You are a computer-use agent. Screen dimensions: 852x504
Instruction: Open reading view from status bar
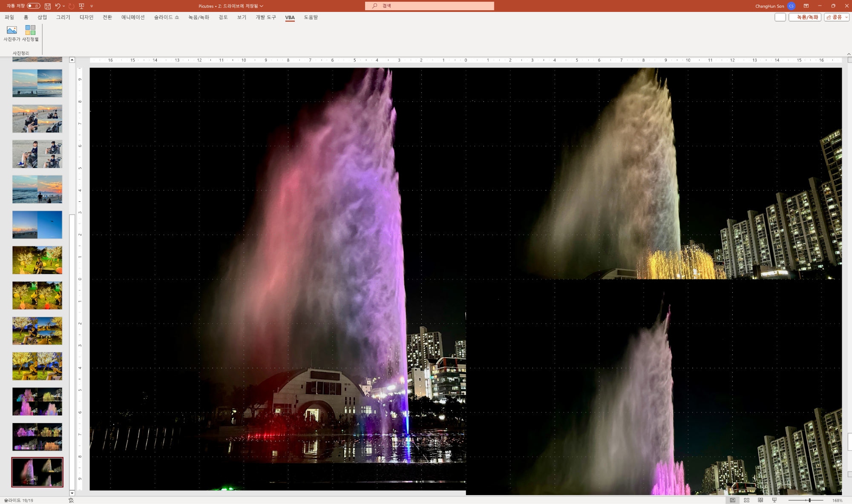[760, 500]
